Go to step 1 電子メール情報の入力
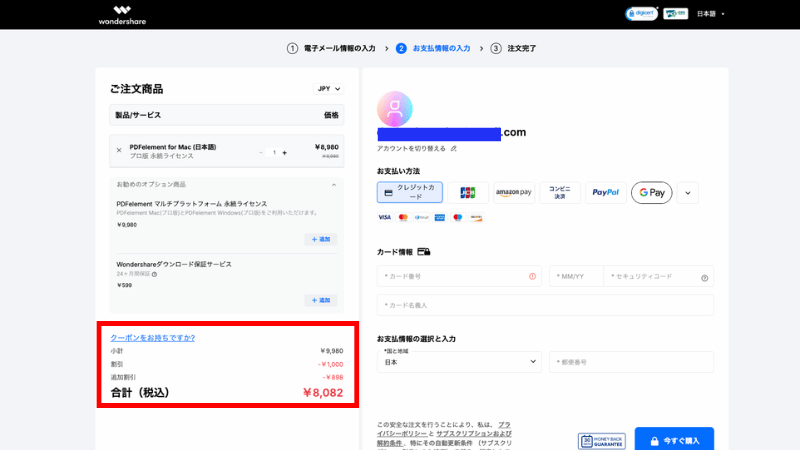 click(x=331, y=48)
